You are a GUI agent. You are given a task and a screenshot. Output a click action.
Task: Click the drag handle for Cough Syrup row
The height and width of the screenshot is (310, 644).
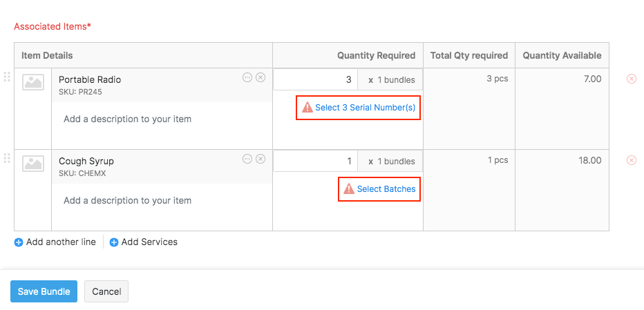[x=7, y=158]
